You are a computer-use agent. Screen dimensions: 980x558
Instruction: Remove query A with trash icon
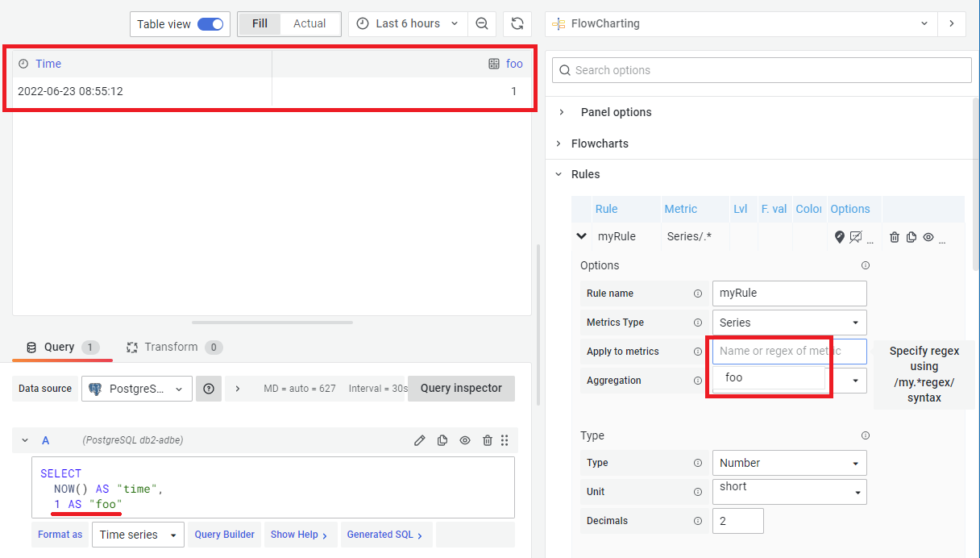coord(488,440)
